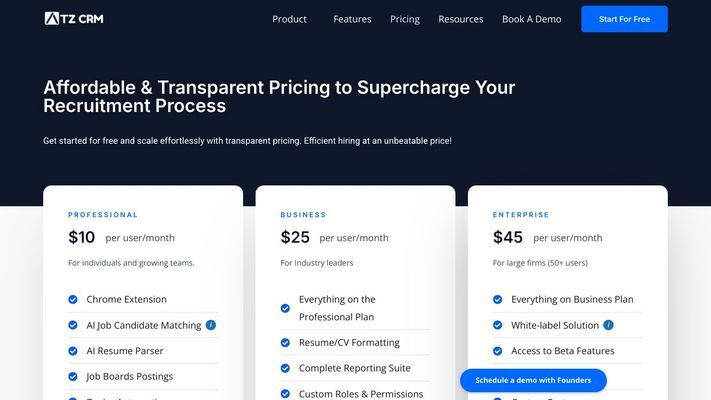Click checkmark beside Custom Roles & Permissions
This screenshot has height=400, width=711.
tap(285, 394)
